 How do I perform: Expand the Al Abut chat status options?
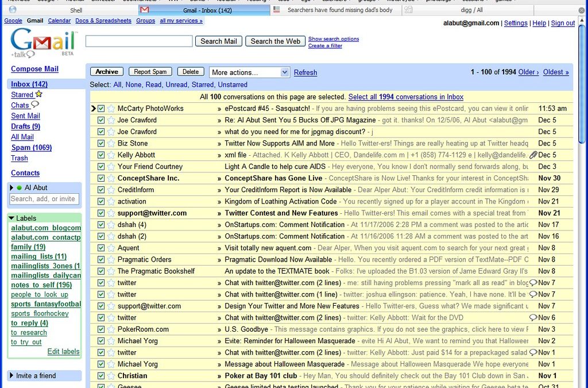[x=11, y=187]
